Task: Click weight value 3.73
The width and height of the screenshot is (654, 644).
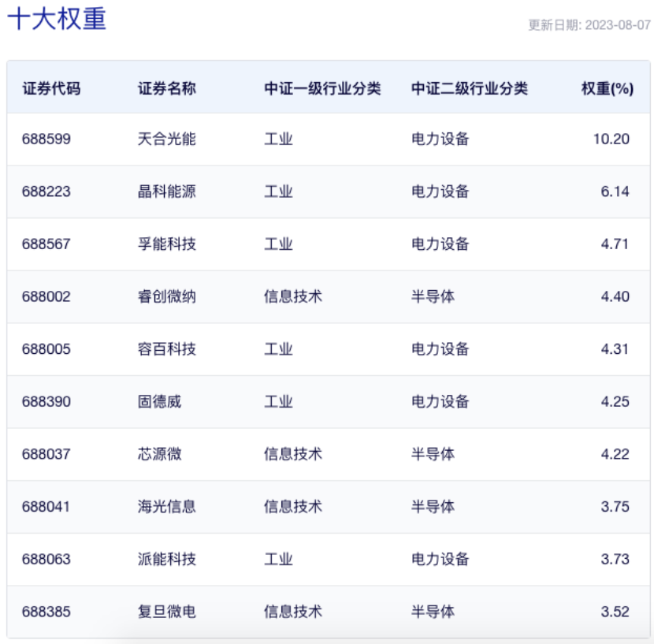Action: coord(615,560)
